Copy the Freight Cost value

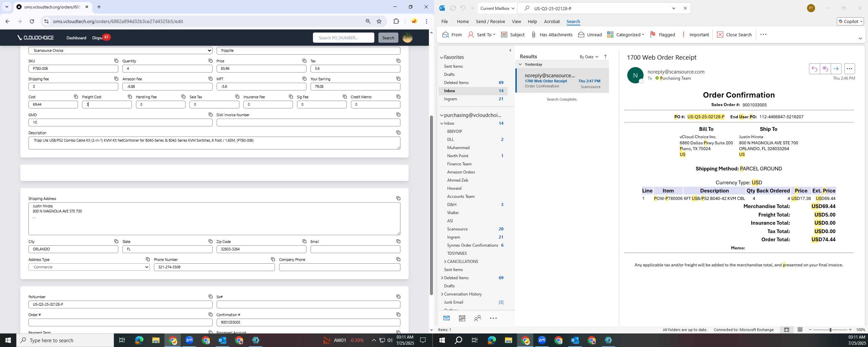pos(130,97)
